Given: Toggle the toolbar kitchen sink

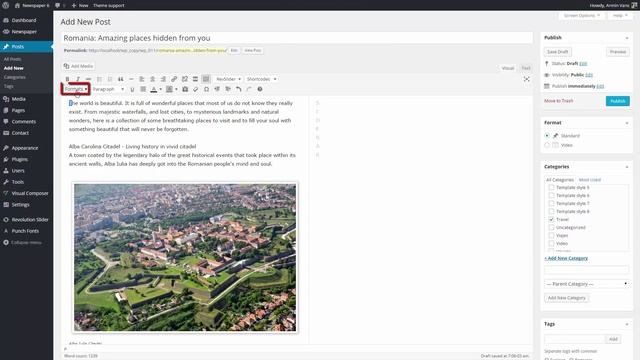Looking at the screenshot, I should (x=206, y=79).
